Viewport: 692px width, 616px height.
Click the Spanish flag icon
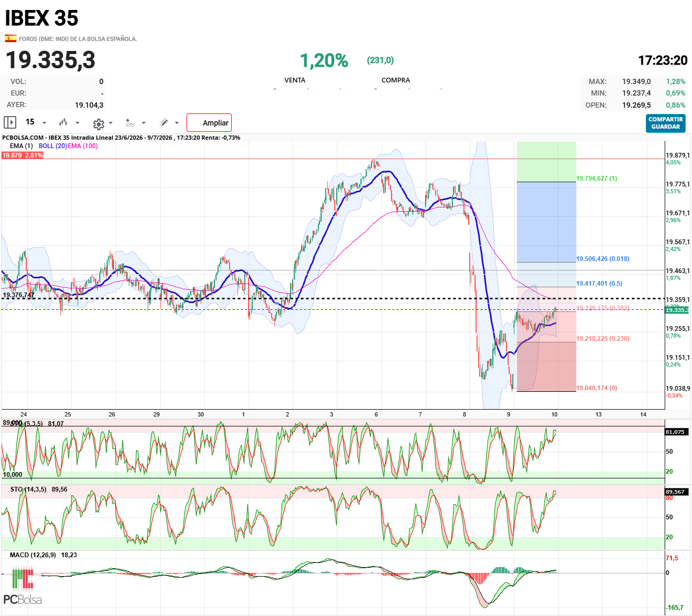click(x=11, y=38)
